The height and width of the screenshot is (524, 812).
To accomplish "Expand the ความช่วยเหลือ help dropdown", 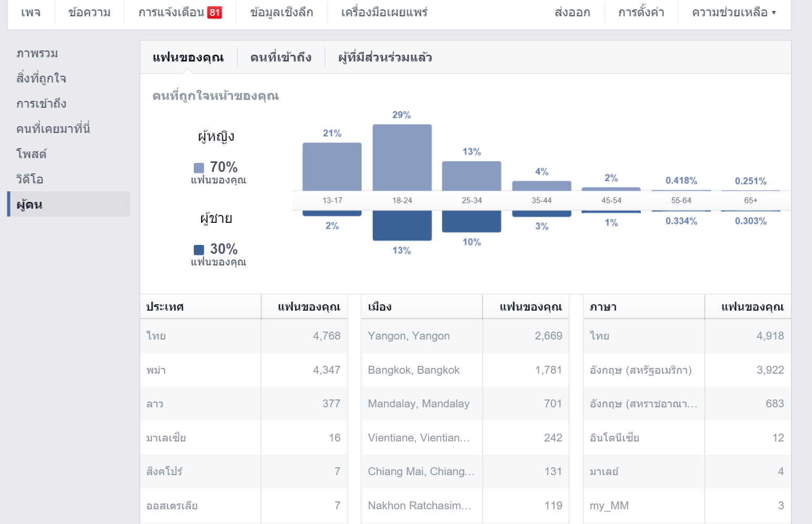I will coord(734,12).
